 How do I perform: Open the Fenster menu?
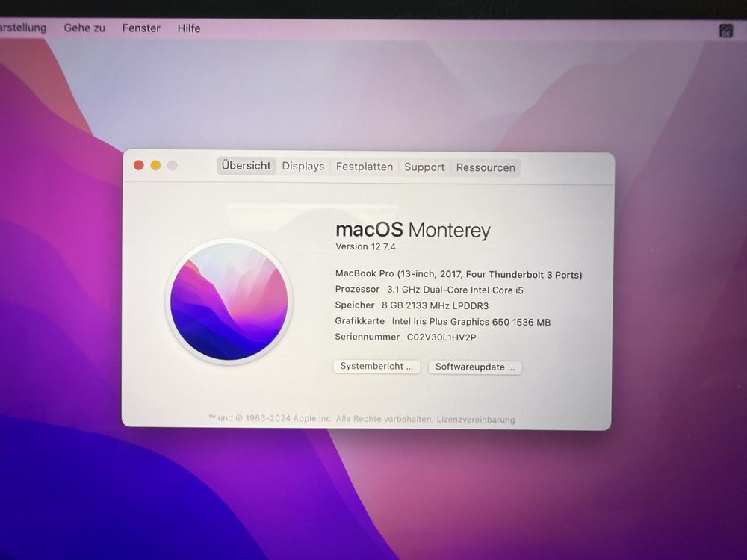(x=141, y=28)
